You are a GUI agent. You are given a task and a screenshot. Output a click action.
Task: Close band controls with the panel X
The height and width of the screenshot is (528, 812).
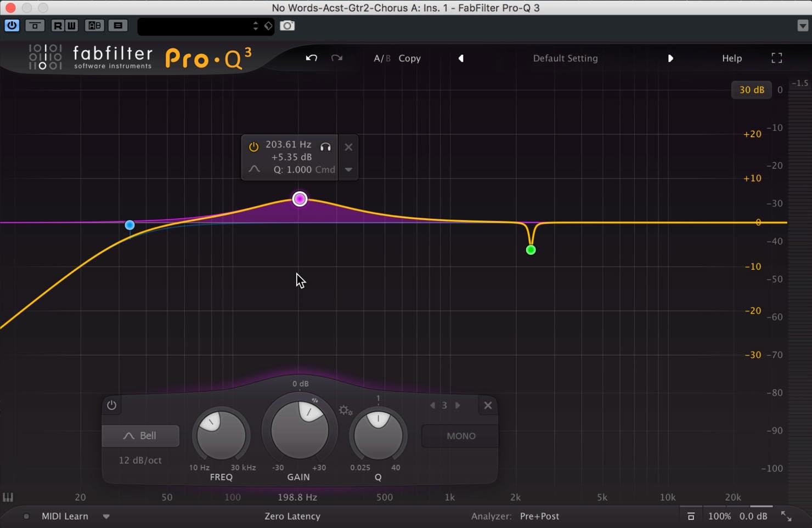(x=488, y=405)
